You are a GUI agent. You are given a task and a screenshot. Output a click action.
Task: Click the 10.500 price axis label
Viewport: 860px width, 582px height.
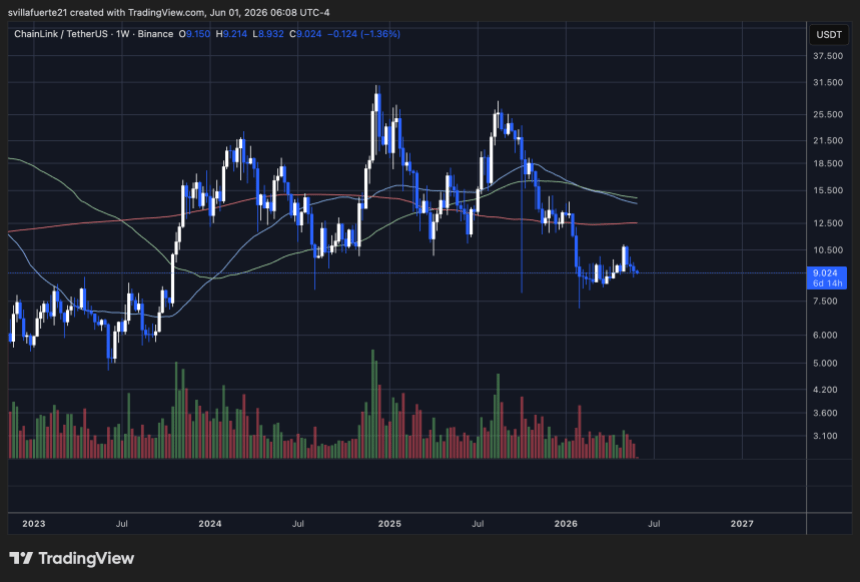click(x=828, y=250)
